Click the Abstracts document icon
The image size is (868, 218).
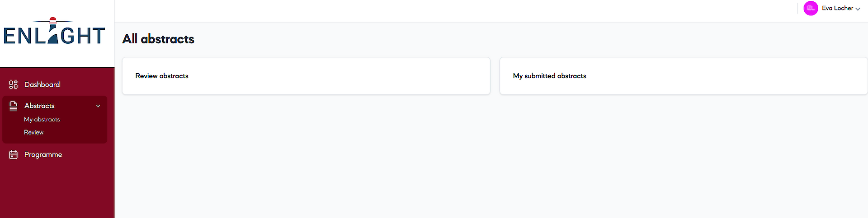coord(14,106)
